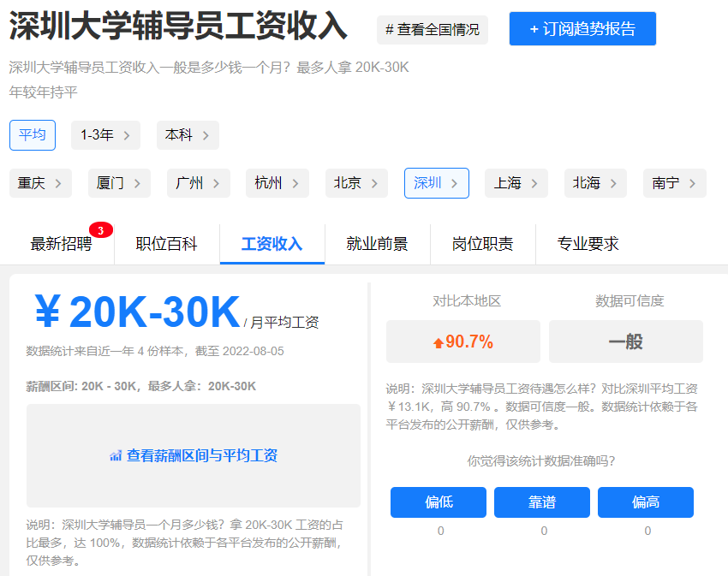
Task: Open the 专业要求 tab
Action: [588, 244]
